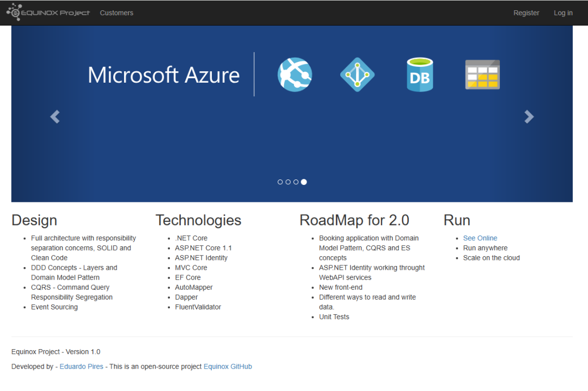The height and width of the screenshot is (391, 588).
Task: Go to Log in page
Action: click(563, 13)
